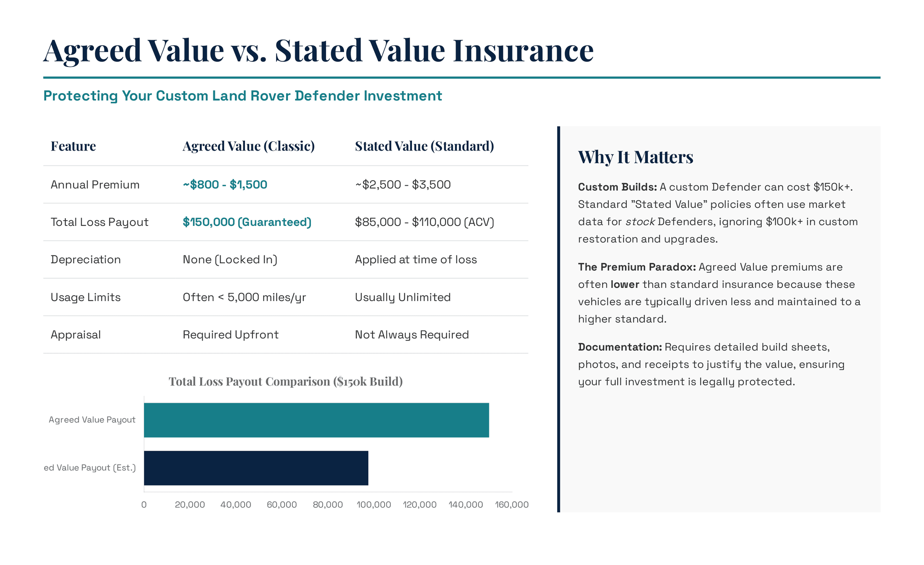Click the teal Agreed Value Payout bar

click(316, 420)
